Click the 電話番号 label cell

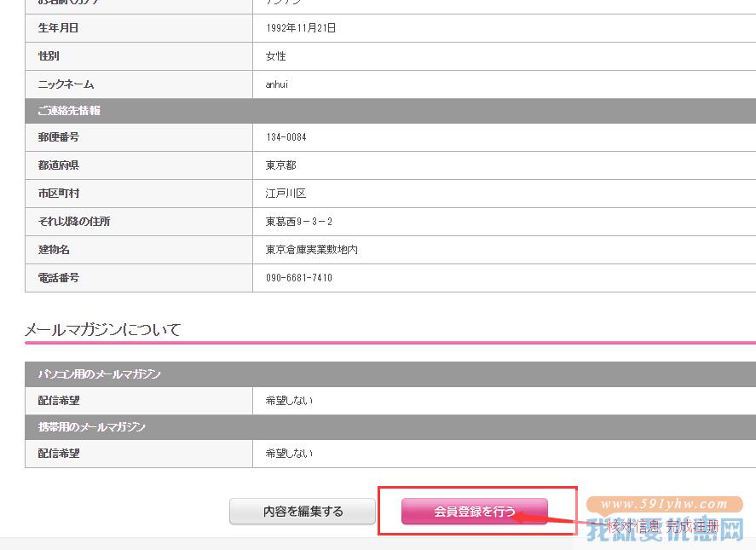click(x=139, y=278)
